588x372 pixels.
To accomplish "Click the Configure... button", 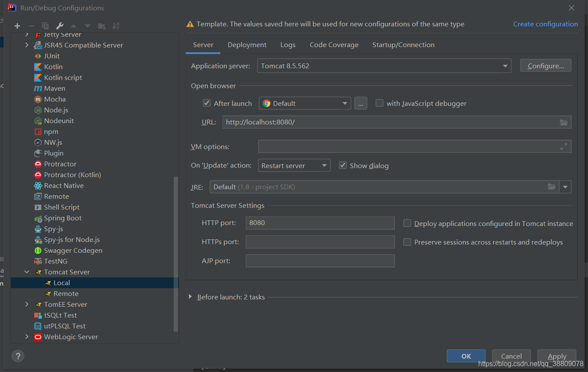I will [x=546, y=66].
